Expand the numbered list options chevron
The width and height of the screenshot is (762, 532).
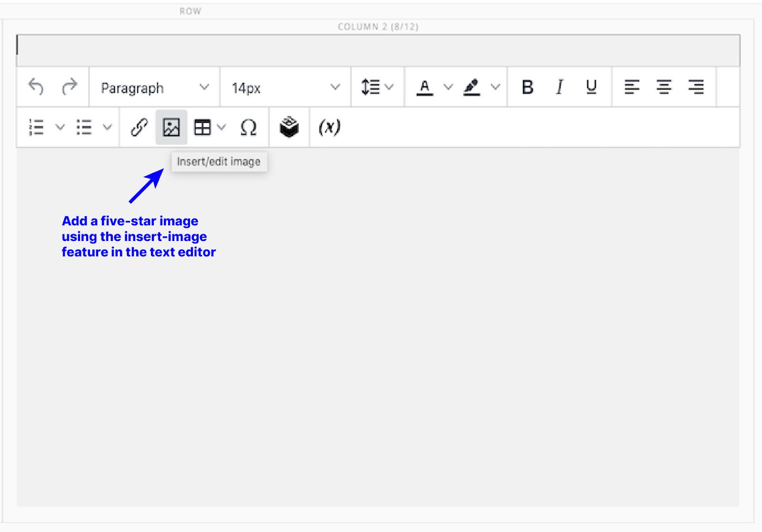point(60,127)
